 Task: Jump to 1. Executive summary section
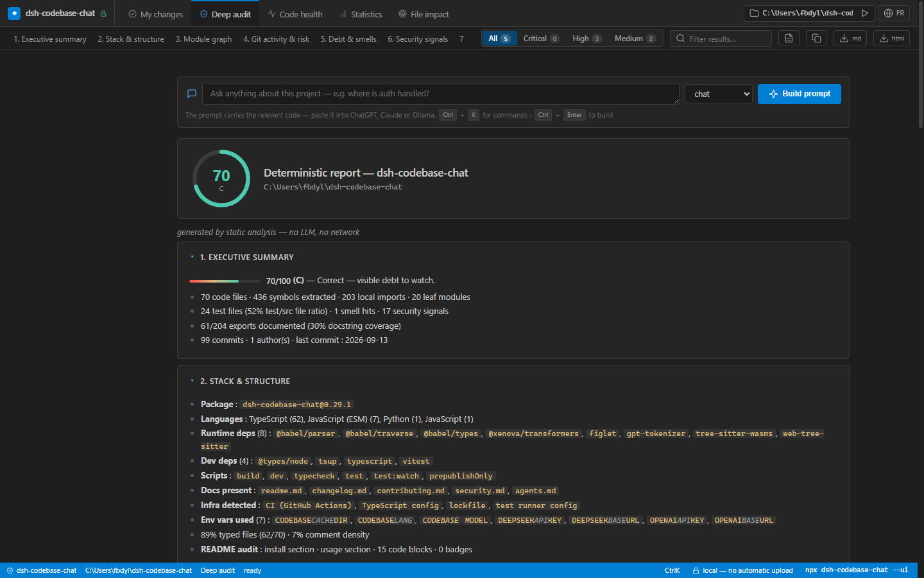[50, 39]
